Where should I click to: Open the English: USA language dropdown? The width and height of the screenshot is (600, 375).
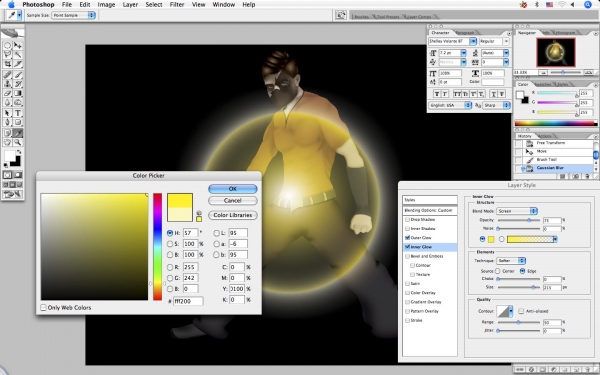click(450, 105)
